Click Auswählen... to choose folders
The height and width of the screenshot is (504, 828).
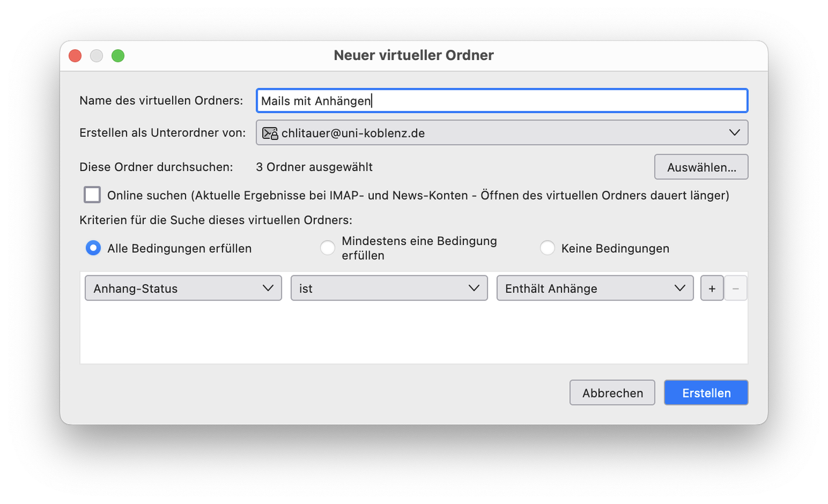pos(701,167)
